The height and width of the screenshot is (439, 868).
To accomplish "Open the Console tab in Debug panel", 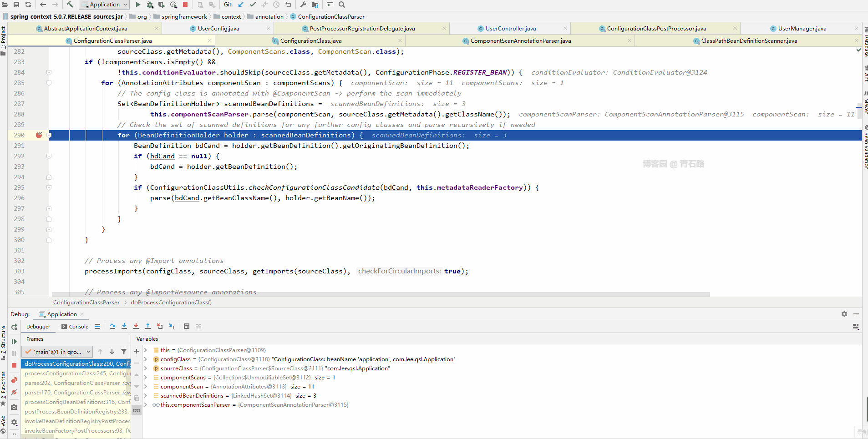I will pos(75,327).
